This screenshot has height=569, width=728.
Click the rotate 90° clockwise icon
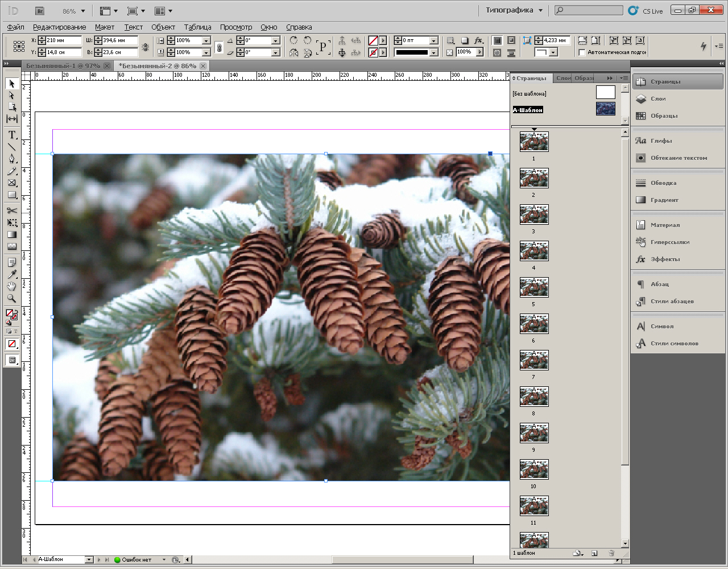(x=293, y=40)
